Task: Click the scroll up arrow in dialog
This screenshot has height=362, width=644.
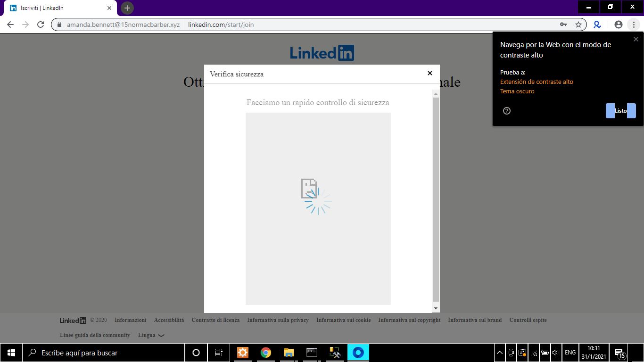Action: pyautogui.click(x=436, y=94)
